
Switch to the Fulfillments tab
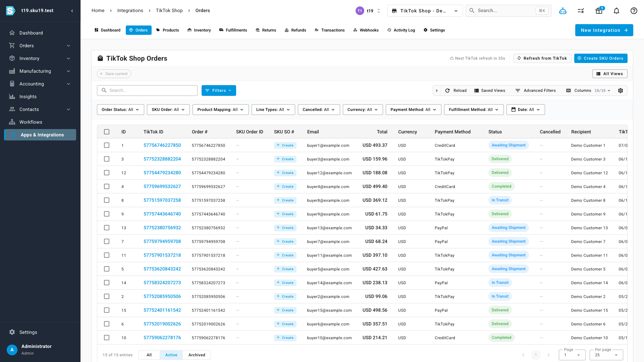pyautogui.click(x=233, y=30)
